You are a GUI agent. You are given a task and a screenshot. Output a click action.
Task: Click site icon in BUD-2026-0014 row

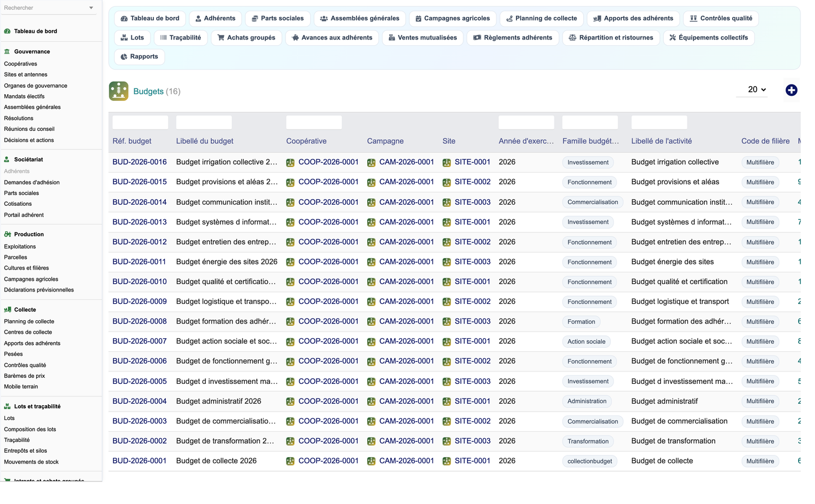coord(447,202)
